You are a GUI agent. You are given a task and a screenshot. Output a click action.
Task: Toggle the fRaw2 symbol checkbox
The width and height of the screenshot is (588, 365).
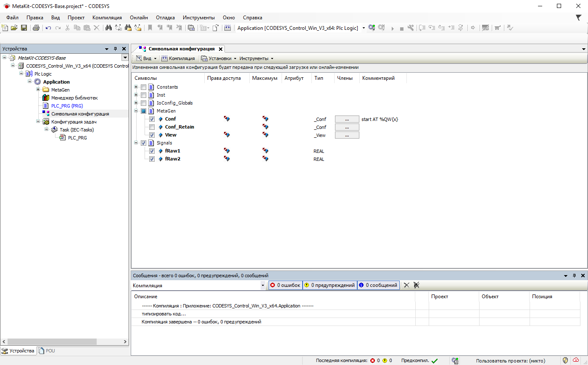click(x=152, y=159)
